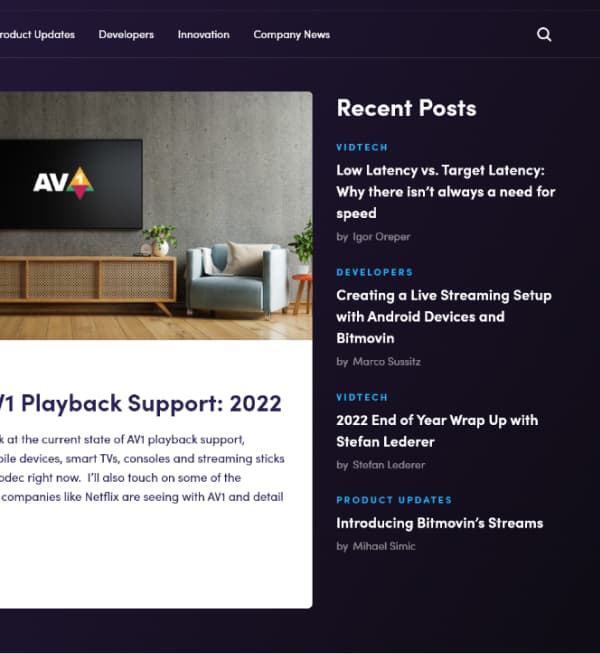
Task: Select the DEVELOPERS category tag
Action: 374,272
